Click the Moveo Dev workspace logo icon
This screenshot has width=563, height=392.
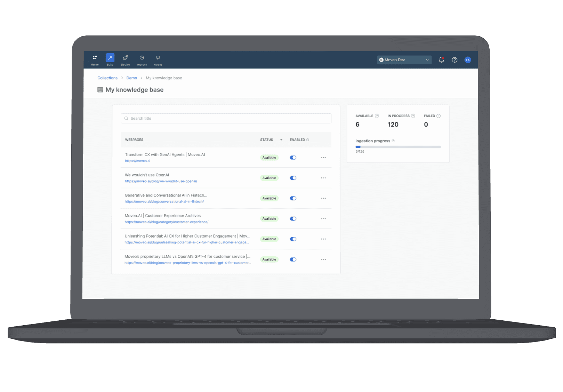(x=381, y=60)
